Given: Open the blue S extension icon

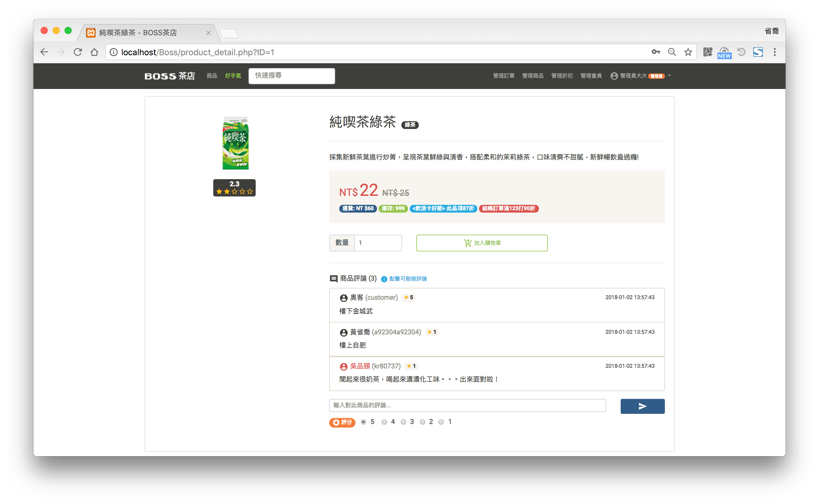Looking at the screenshot, I should coord(758,52).
